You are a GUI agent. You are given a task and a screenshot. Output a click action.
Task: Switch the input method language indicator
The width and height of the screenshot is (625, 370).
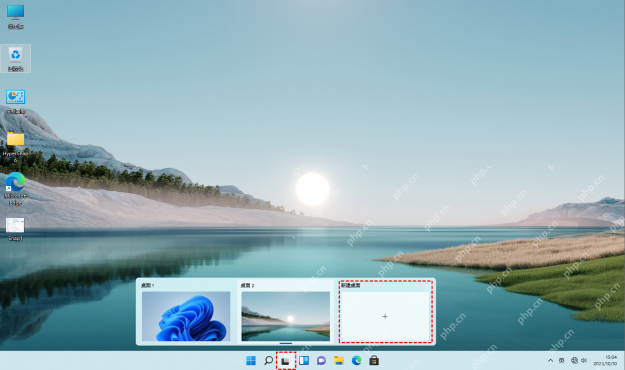point(562,360)
